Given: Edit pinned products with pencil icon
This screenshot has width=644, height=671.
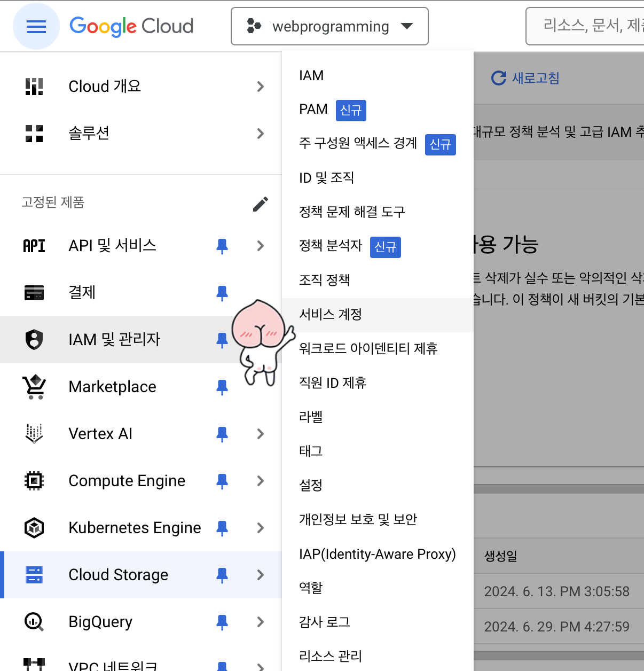Looking at the screenshot, I should [261, 204].
